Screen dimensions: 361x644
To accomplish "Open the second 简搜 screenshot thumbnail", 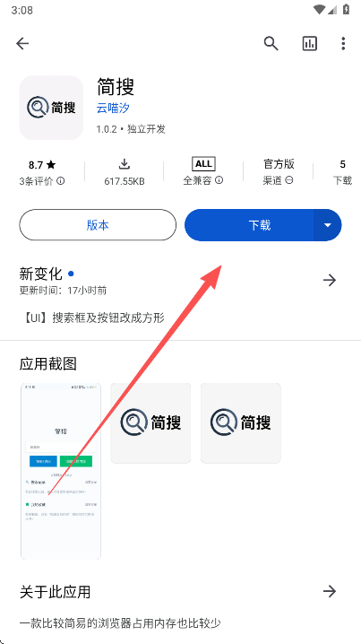I will click(x=150, y=423).
